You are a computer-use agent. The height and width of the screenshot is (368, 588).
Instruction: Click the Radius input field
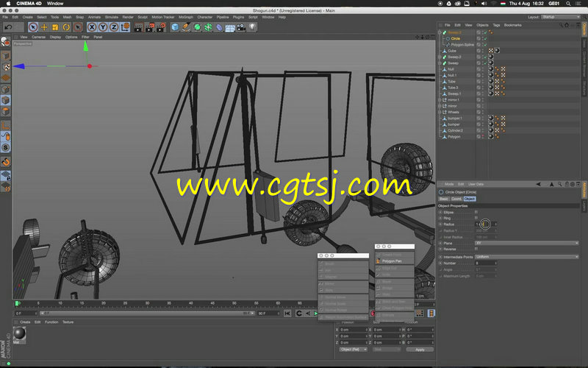pos(486,224)
